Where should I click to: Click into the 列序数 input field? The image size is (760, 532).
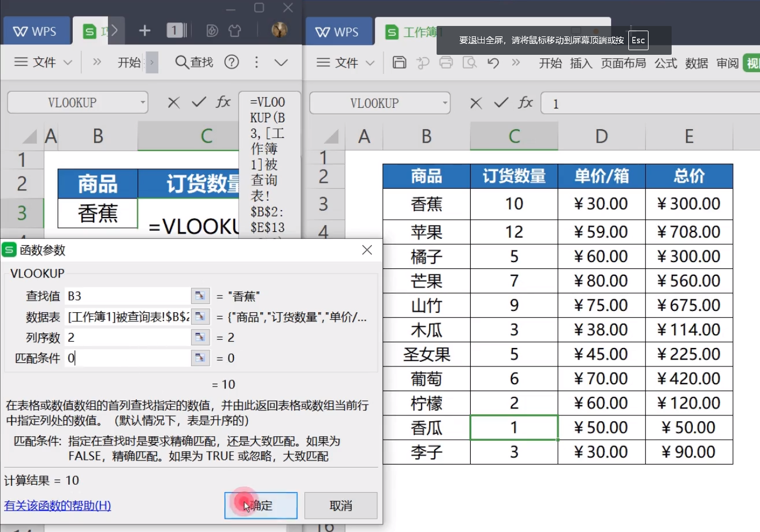[x=128, y=337]
